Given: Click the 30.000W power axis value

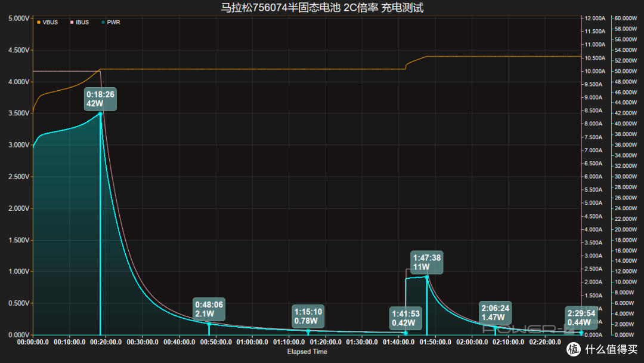Looking at the screenshot, I should 626,177.
